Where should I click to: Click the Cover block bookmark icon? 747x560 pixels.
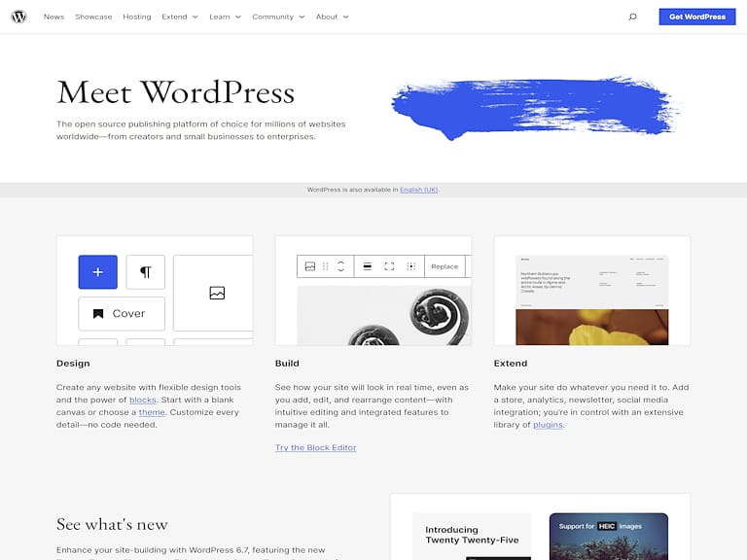pyautogui.click(x=98, y=314)
